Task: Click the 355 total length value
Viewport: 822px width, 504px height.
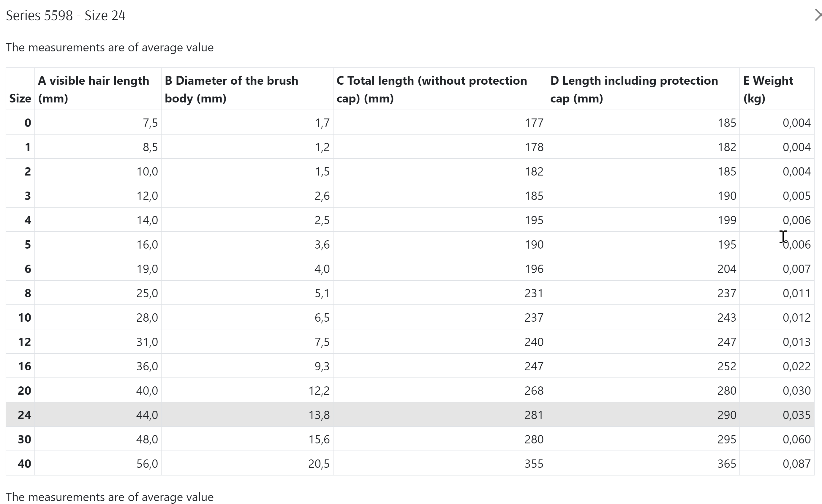Action: click(x=534, y=464)
